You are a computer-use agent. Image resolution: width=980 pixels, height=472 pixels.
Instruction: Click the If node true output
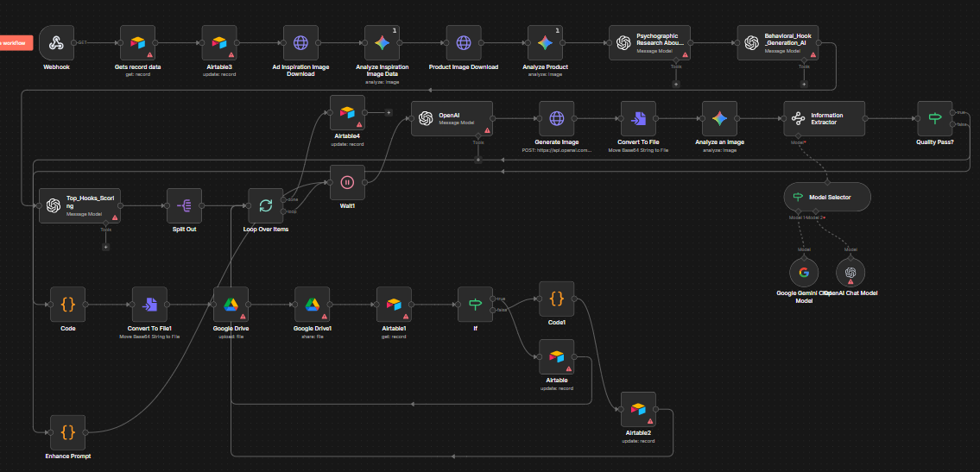point(493,299)
